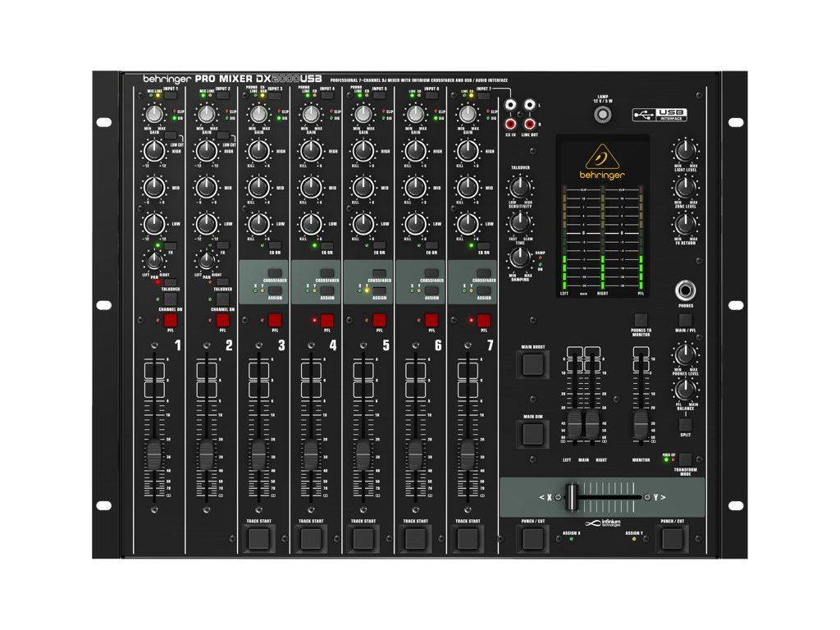Click the X–Y crossfader handle
Viewport: 840px width, 630px height.
point(572,496)
